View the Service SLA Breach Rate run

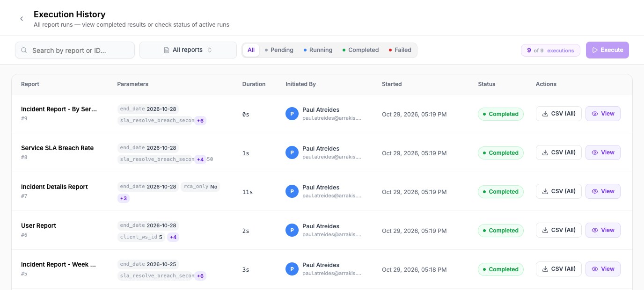pos(603,152)
